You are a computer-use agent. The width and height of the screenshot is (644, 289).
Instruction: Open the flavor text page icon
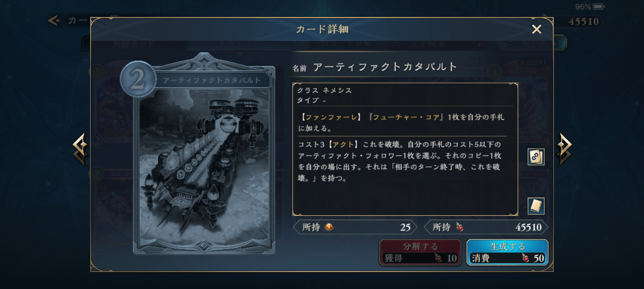[536, 206]
